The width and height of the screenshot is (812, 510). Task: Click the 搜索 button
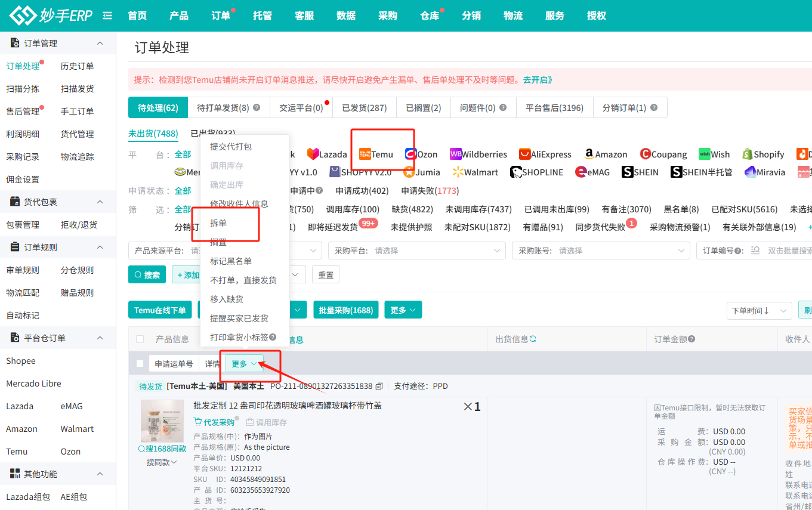pos(147,274)
